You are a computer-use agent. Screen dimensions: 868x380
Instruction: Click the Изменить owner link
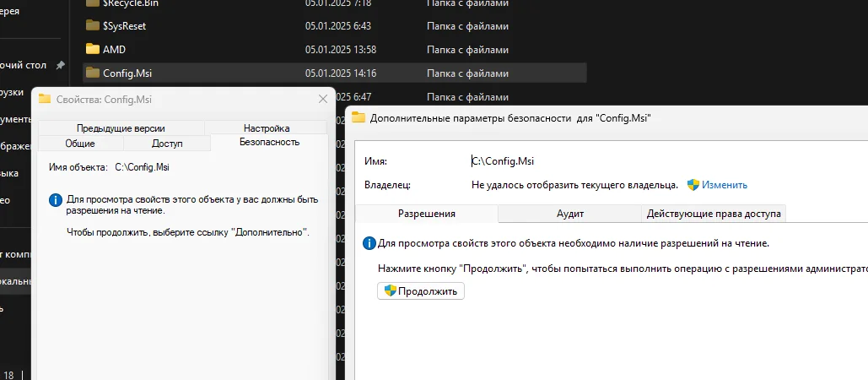pyautogui.click(x=725, y=185)
